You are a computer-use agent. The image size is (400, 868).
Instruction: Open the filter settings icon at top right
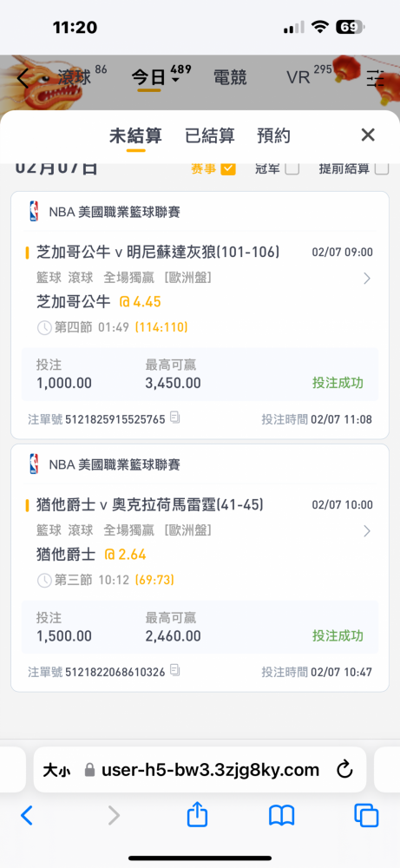[x=376, y=79]
